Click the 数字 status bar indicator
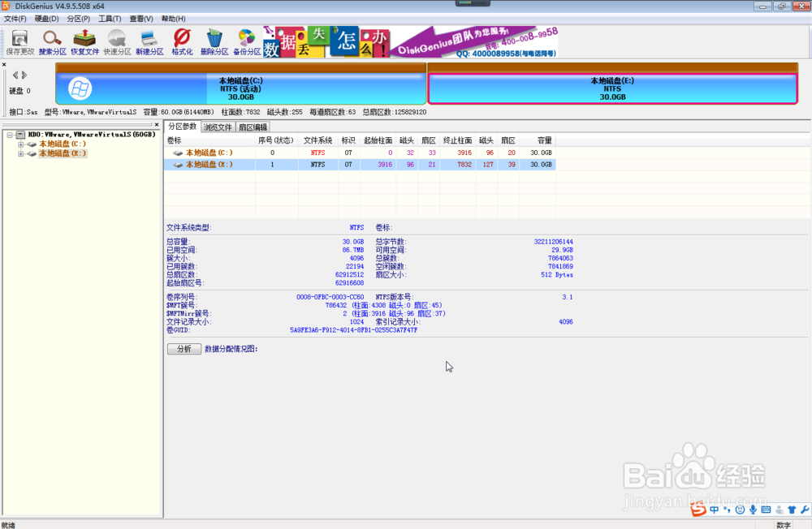Viewport: 812px width, 529px height. (x=784, y=525)
